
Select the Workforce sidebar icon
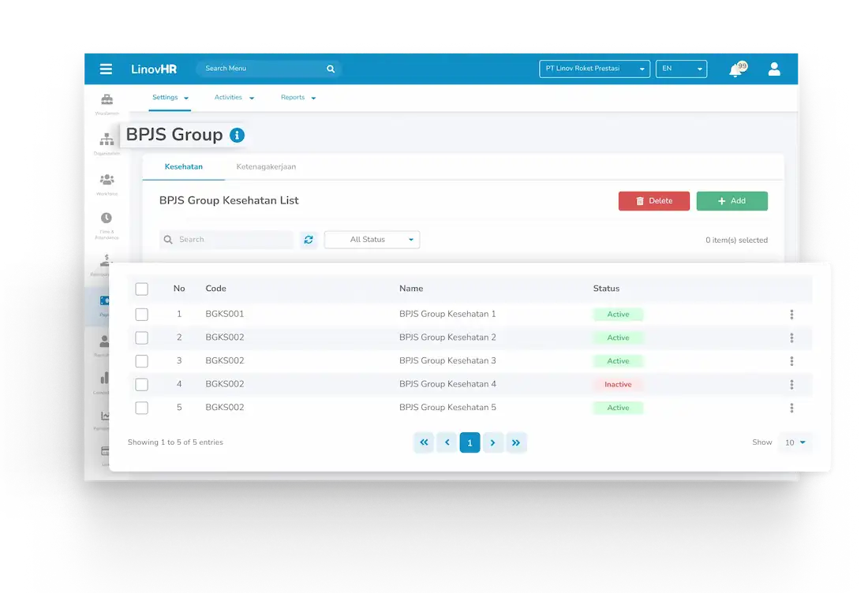pos(106,180)
